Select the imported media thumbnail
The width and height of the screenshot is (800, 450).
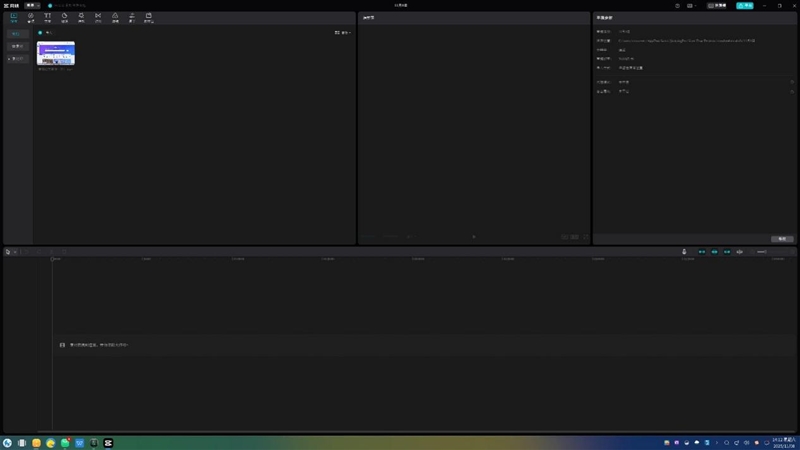(x=56, y=53)
